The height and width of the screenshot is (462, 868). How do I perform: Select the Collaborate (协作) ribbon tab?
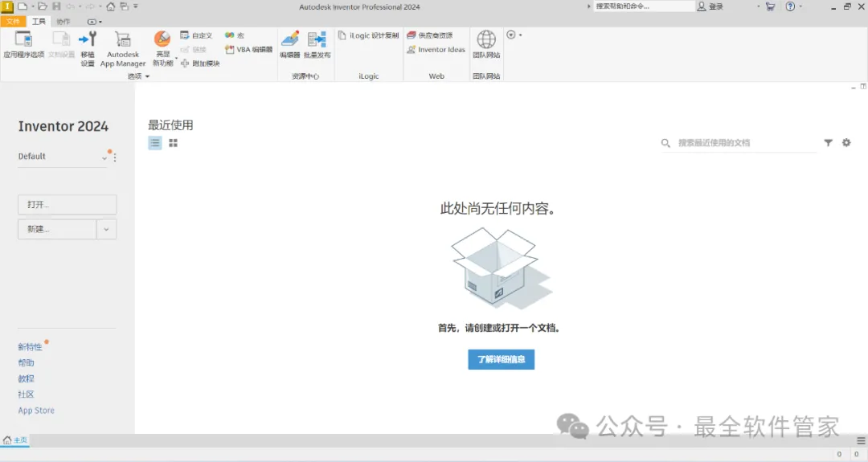[63, 22]
